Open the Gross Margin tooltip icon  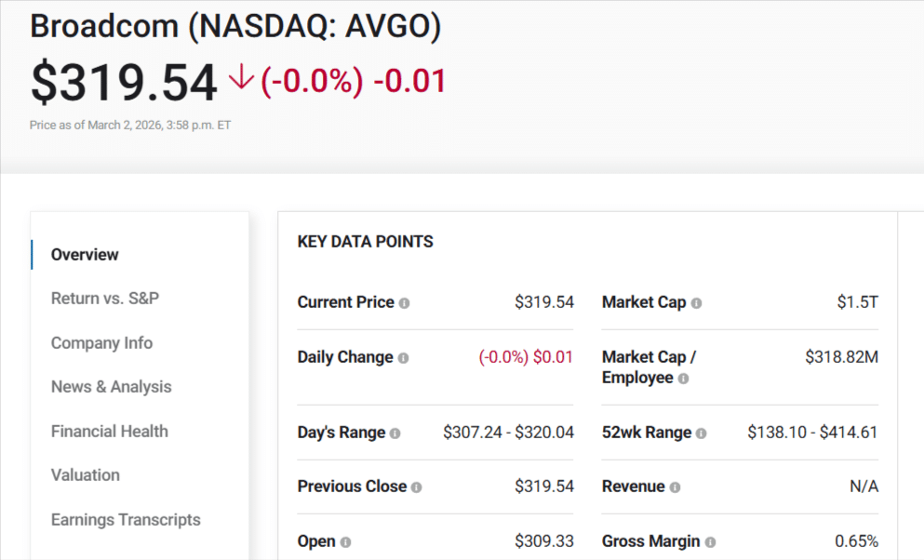[712, 541]
